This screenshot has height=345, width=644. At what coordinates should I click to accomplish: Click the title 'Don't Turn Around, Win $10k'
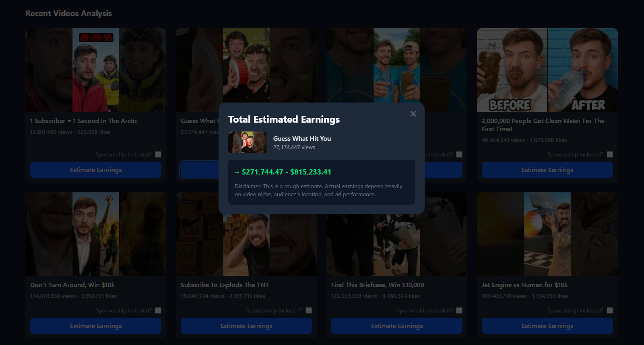(x=72, y=285)
